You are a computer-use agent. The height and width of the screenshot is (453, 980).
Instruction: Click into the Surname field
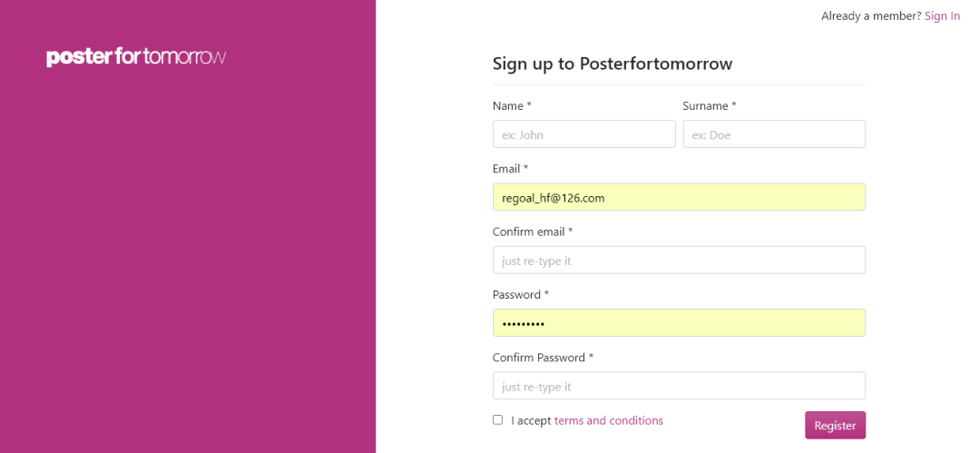(x=774, y=134)
